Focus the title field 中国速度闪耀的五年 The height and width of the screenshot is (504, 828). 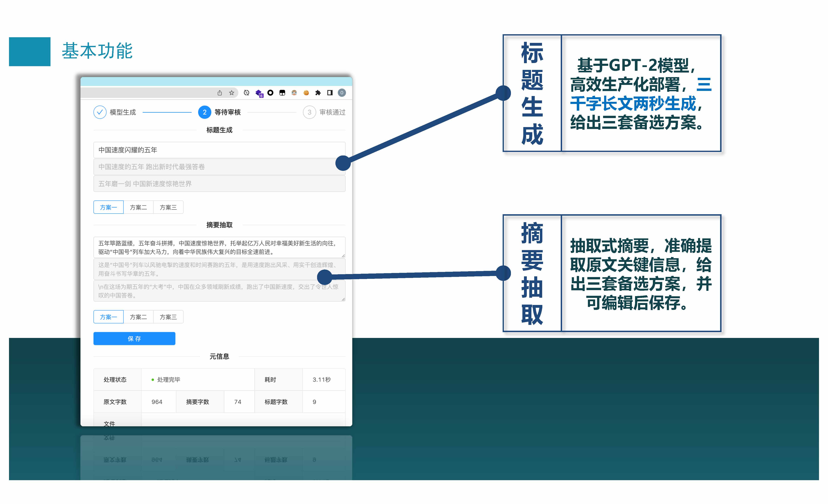point(219,150)
